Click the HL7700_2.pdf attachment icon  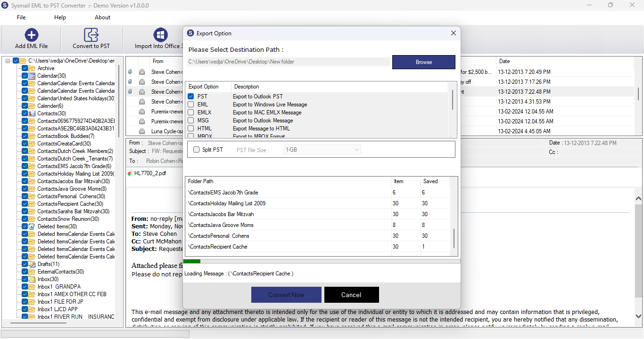point(130,173)
